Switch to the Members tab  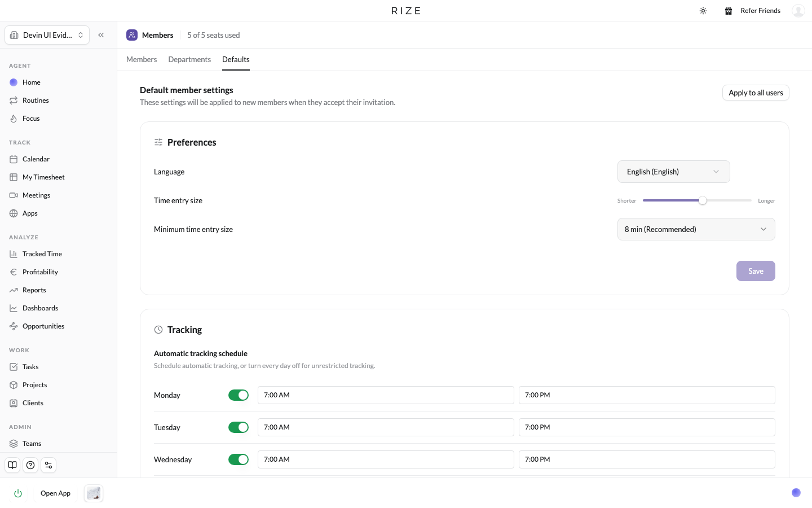[142, 59]
